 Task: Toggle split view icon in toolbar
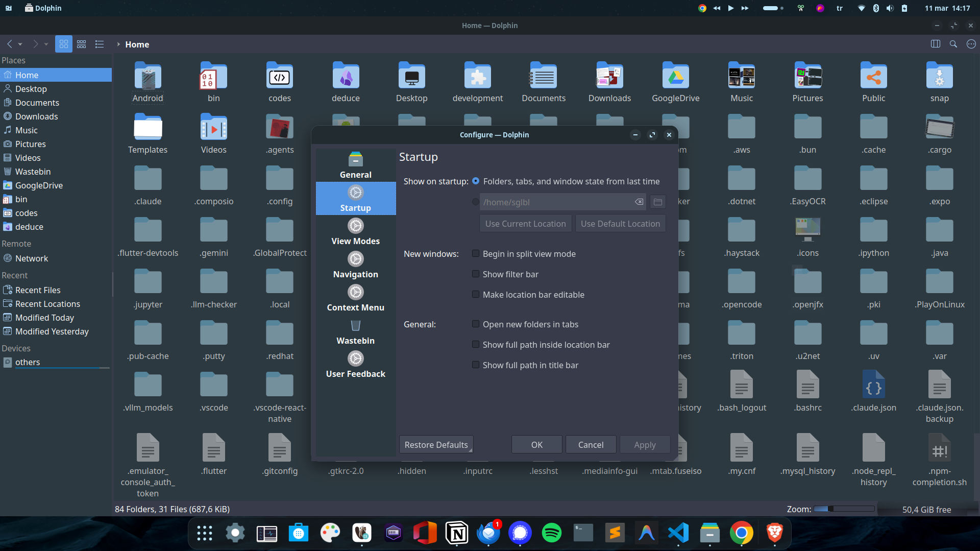(935, 44)
